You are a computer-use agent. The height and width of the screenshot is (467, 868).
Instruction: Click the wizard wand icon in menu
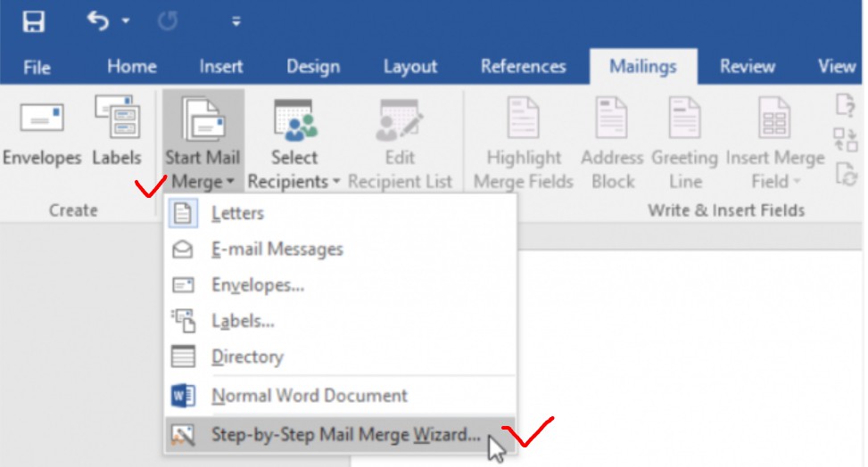(183, 435)
